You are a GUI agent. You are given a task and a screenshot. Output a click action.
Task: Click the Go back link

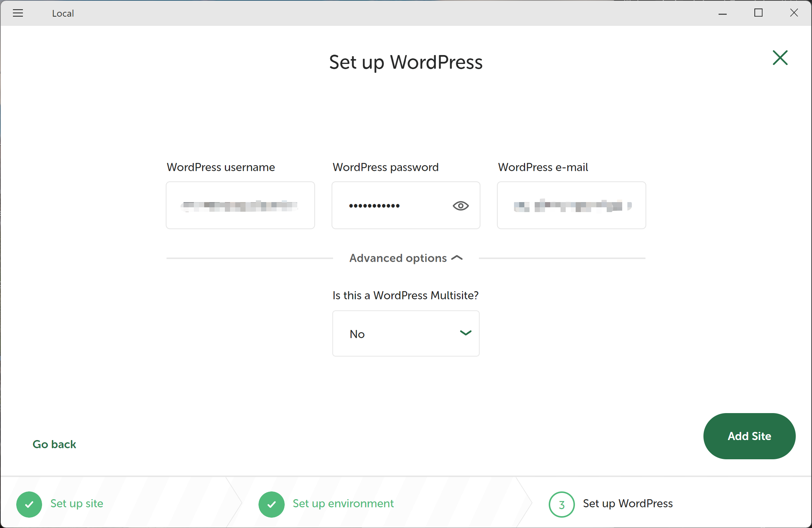point(54,444)
